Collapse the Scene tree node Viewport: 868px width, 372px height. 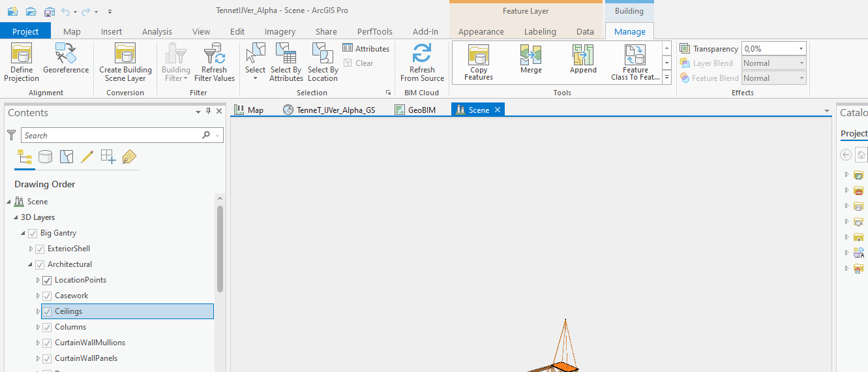(x=8, y=202)
